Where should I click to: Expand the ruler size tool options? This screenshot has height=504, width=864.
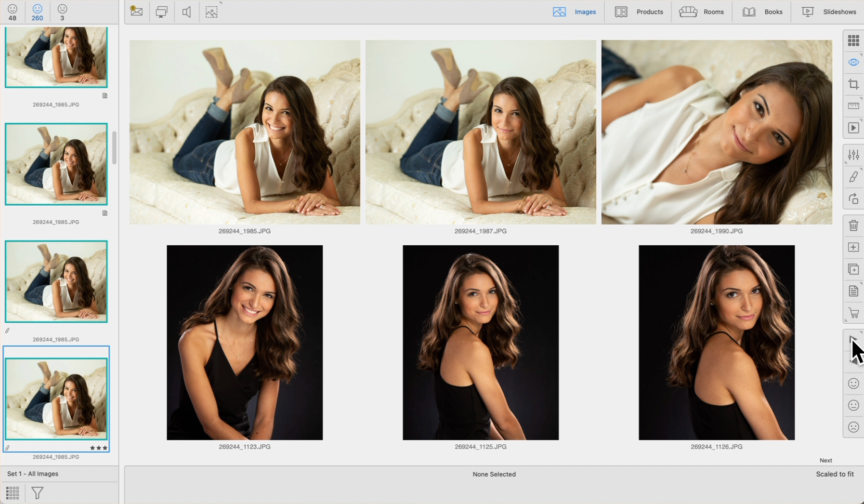click(853, 106)
